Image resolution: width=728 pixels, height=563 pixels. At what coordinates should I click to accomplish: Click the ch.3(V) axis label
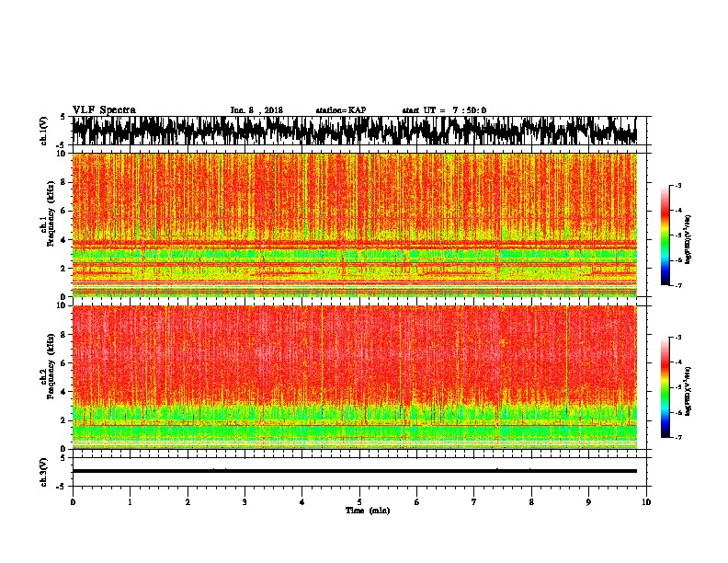click(44, 472)
